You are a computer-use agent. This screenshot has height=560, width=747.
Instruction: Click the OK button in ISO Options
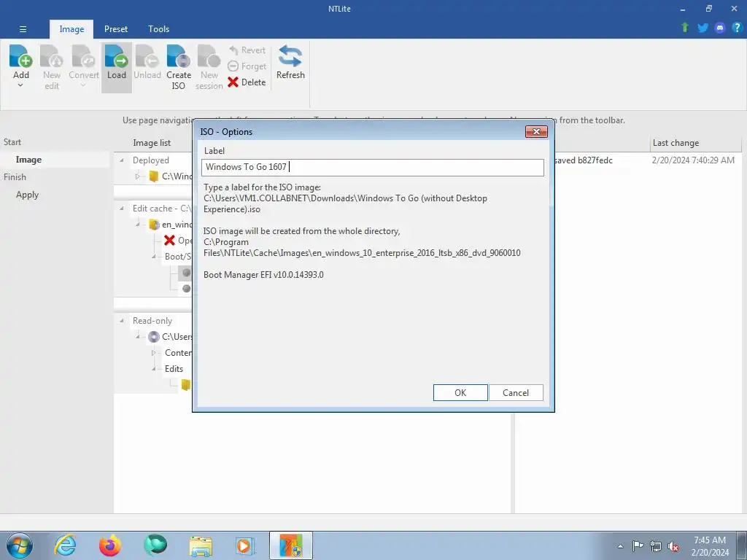460,393
